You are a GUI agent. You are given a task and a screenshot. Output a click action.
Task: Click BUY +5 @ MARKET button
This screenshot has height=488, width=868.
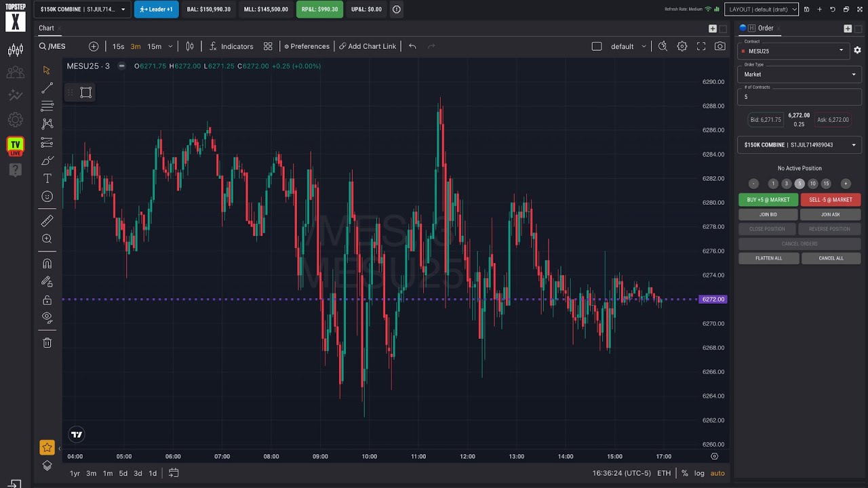(768, 200)
